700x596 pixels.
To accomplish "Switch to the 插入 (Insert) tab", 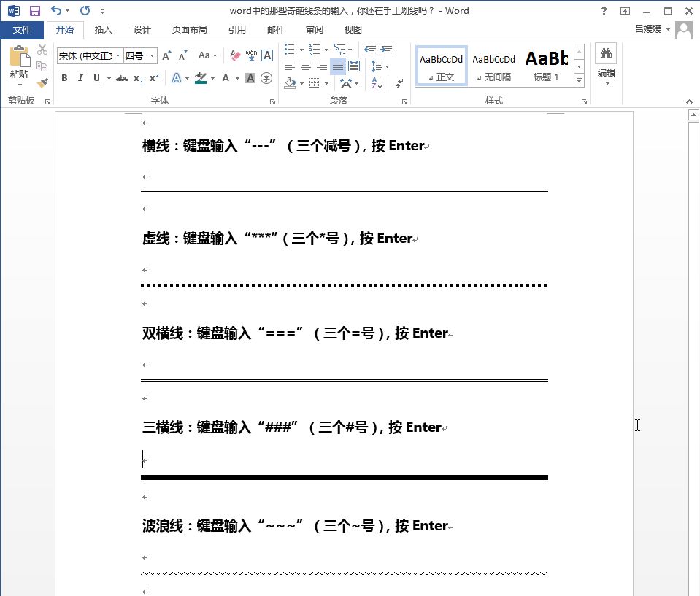I will (x=103, y=30).
